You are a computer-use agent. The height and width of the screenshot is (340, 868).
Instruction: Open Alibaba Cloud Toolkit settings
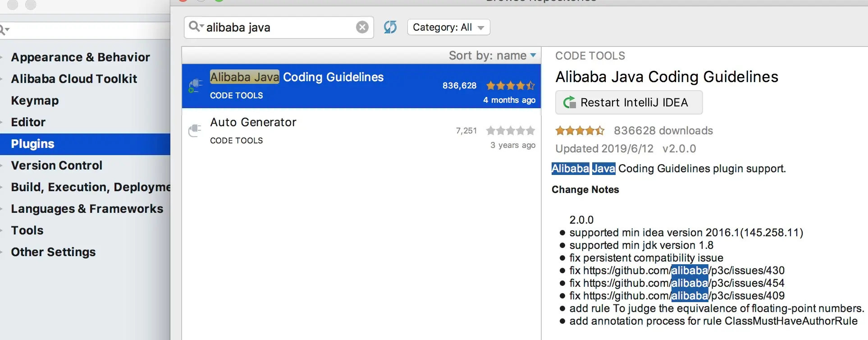pos(74,79)
